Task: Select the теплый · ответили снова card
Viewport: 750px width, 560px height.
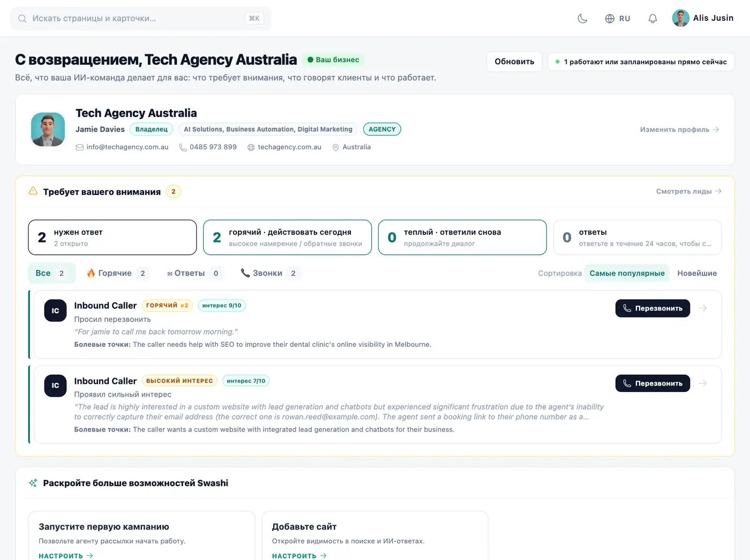Action: (x=462, y=237)
